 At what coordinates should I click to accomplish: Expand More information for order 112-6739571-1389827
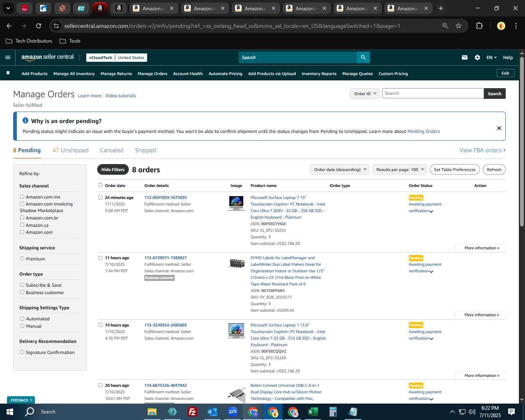click(x=480, y=315)
